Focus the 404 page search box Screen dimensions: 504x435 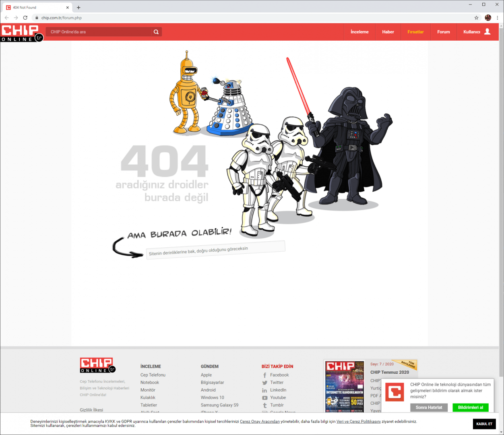pos(215,250)
